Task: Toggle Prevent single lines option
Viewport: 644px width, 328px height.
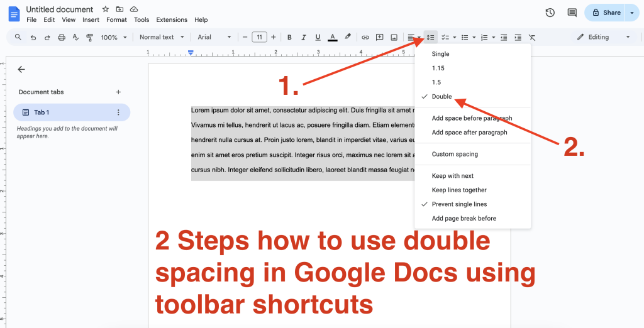Action: (459, 204)
